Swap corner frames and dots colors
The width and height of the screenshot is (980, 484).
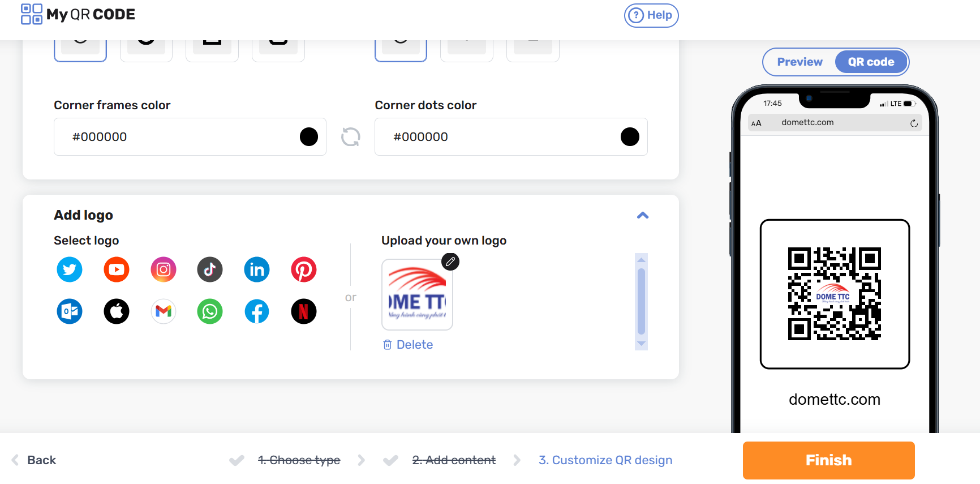pos(351,136)
